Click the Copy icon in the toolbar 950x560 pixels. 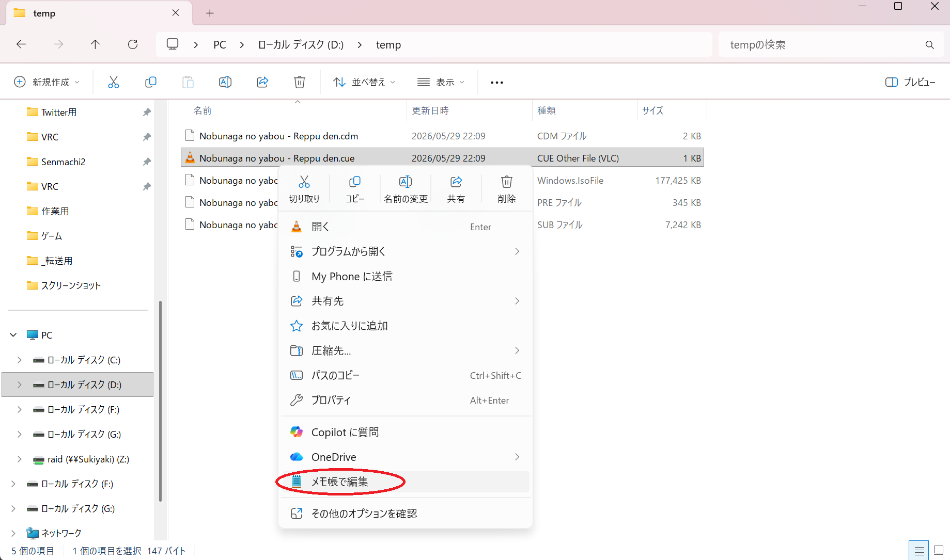coord(151,82)
